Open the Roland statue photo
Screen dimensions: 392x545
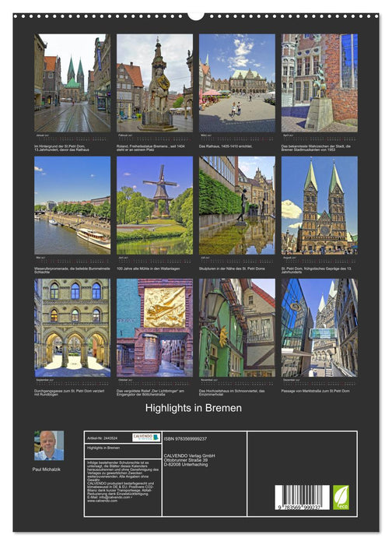tap(155, 83)
